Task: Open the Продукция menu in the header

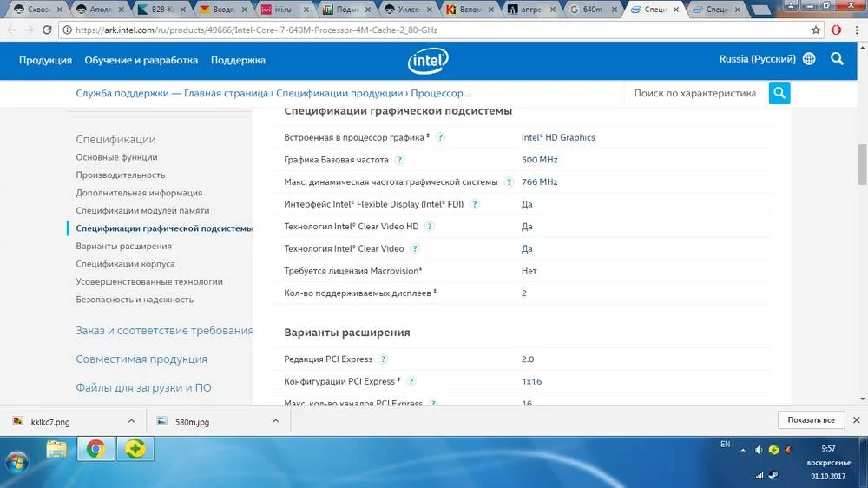Action: click(45, 60)
